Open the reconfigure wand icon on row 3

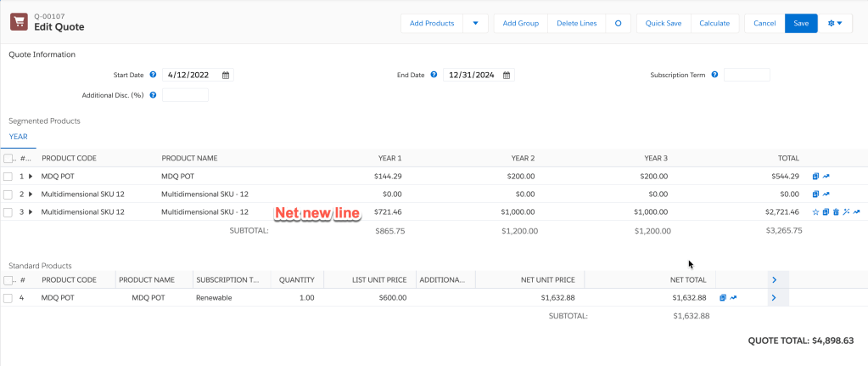coord(846,212)
